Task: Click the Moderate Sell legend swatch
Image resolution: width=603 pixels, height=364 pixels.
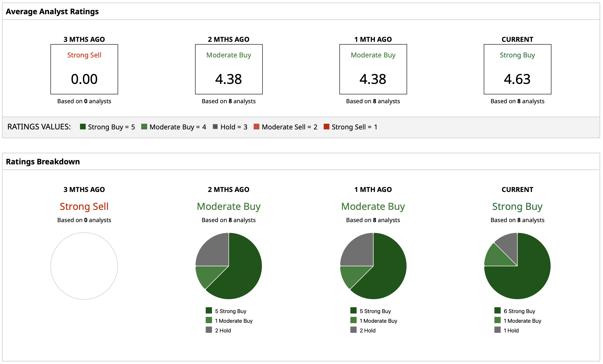Action: pos(257,127)
